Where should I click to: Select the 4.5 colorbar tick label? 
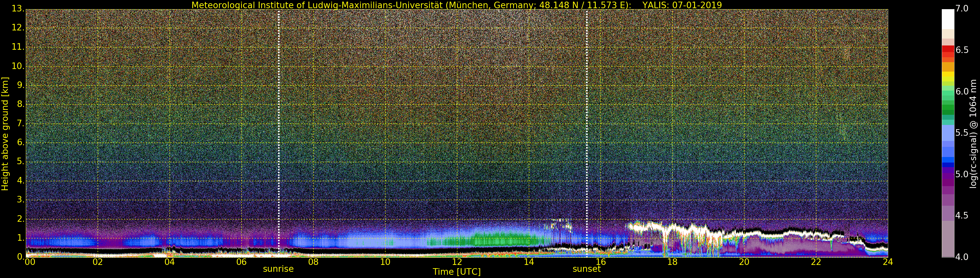point(962,216)
